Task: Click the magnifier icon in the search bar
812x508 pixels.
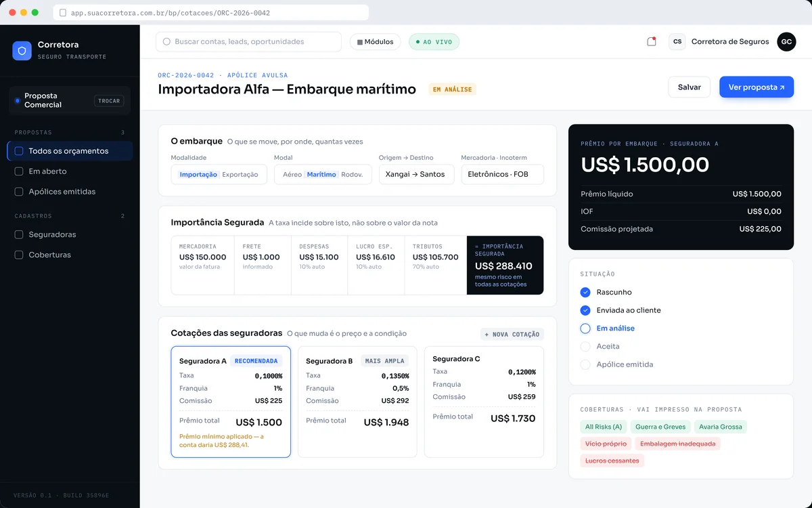Action: click(166, 42)
